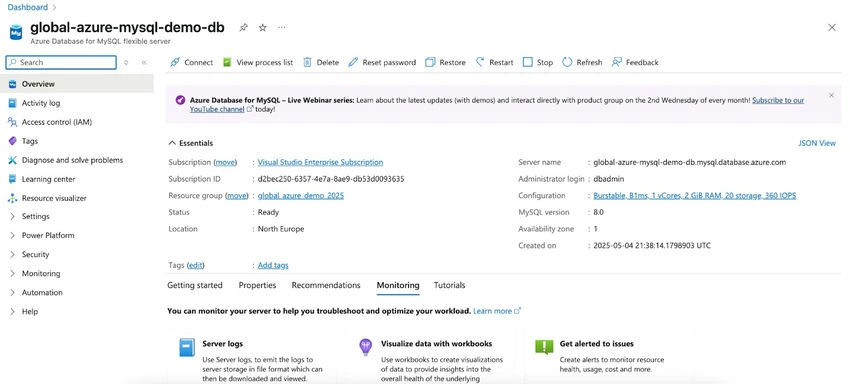This screenshot has width=850, height=384.
Task: Open global_azure_demo_2025 resource group
Action: click(301, 195)
